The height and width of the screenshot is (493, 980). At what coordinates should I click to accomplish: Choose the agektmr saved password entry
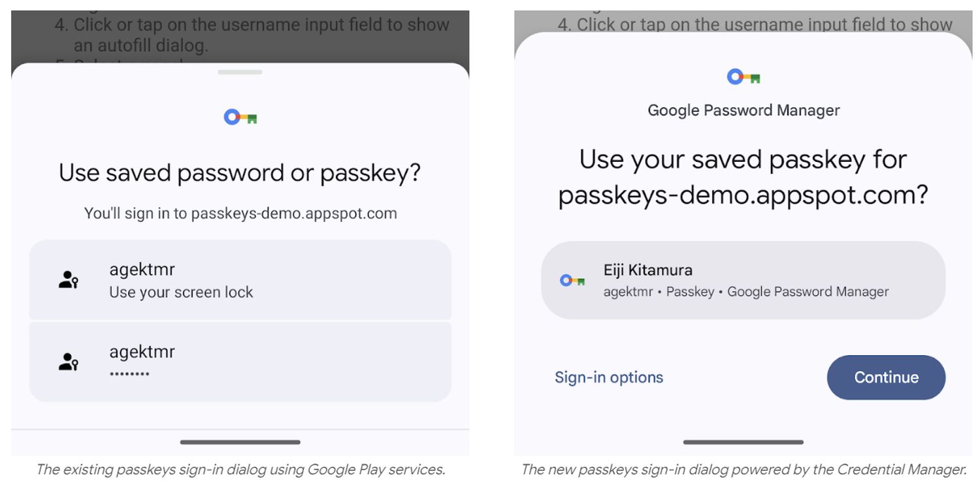[240, 362]
